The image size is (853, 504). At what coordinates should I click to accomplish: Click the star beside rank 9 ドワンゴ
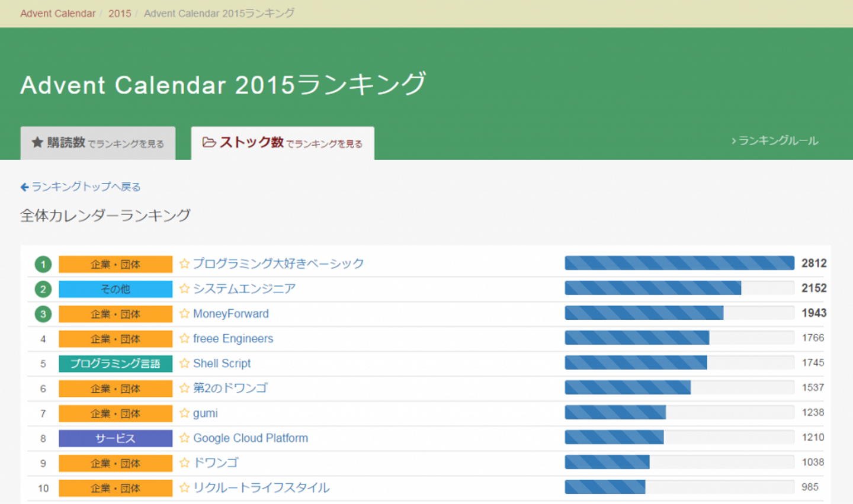184,463
